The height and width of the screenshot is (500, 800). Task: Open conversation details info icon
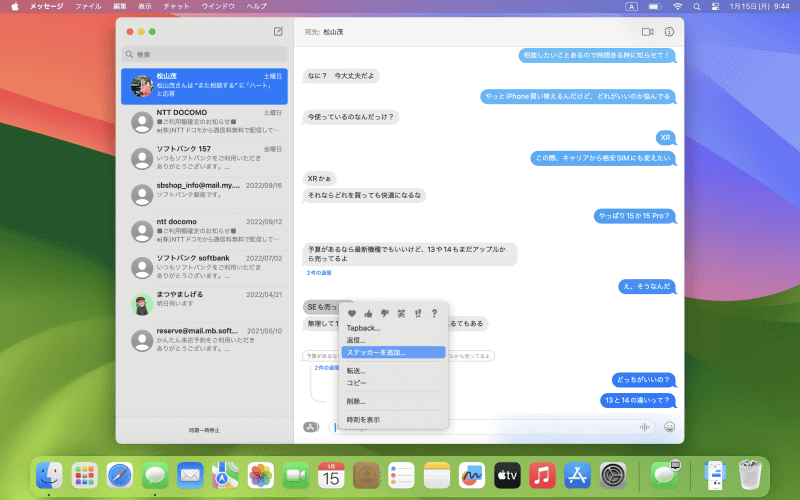click(x=669, y=32)
